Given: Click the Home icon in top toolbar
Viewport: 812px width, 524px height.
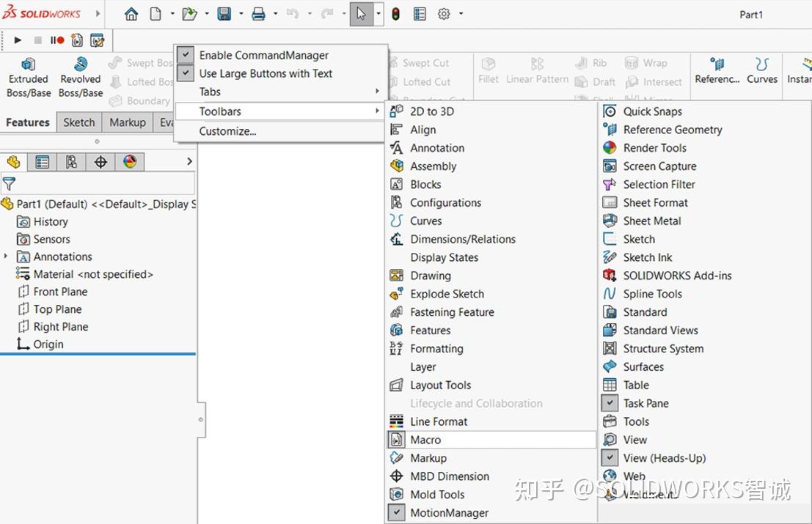Looking at the screenshot, I should pyautogui.click(x=131, y=14).
